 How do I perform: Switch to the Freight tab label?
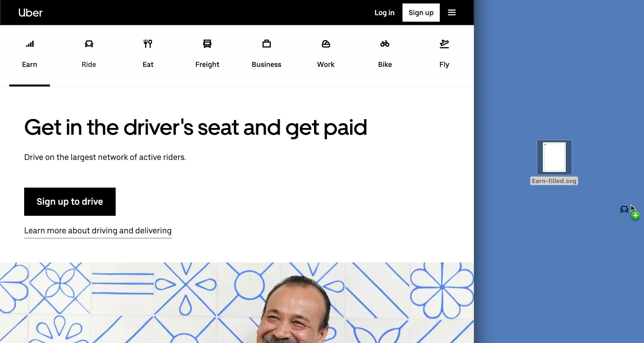(x=207, y=64)
